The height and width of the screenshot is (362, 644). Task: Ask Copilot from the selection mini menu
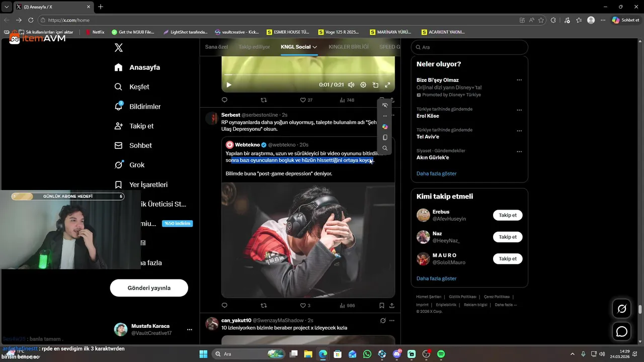pyautogui.click(x=385, y=127)
